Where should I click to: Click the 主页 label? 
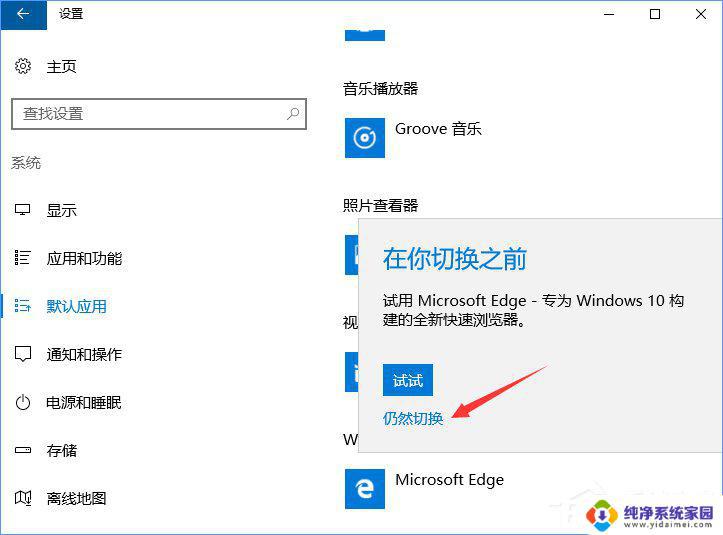(61, 66)
